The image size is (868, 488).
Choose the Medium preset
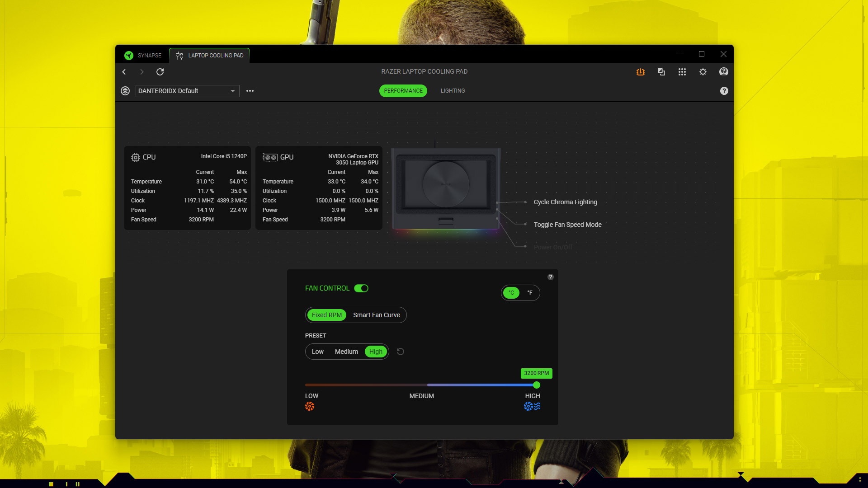346,352
